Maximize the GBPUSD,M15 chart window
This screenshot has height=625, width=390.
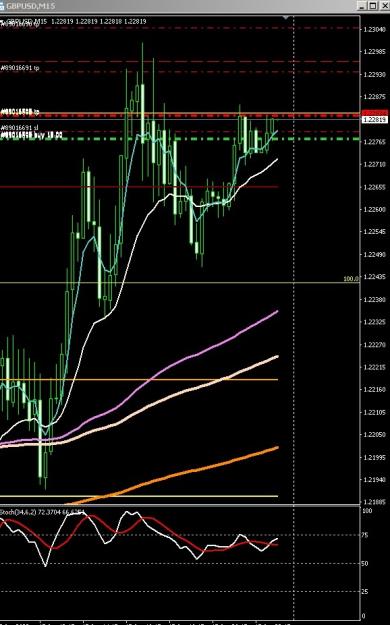point(372,6)
